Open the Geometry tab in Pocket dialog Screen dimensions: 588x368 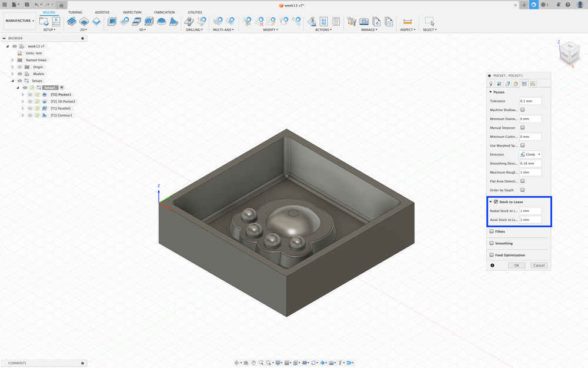pyautogui.click(x=499, y=84)
